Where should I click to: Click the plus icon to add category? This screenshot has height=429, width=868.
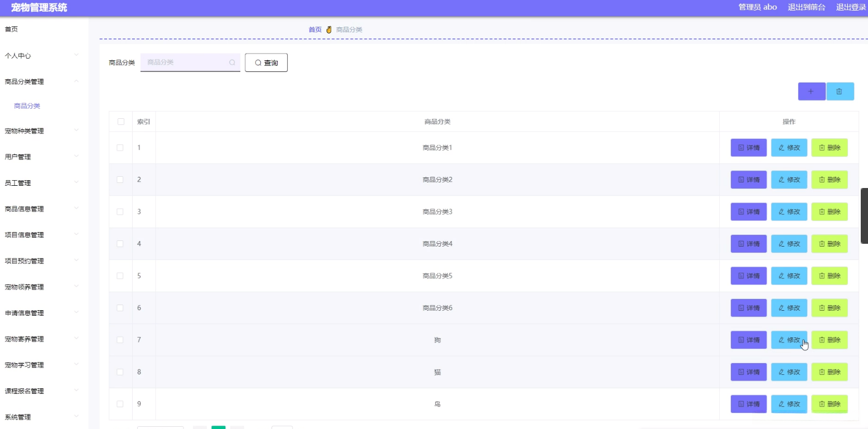tap(811, 91)
